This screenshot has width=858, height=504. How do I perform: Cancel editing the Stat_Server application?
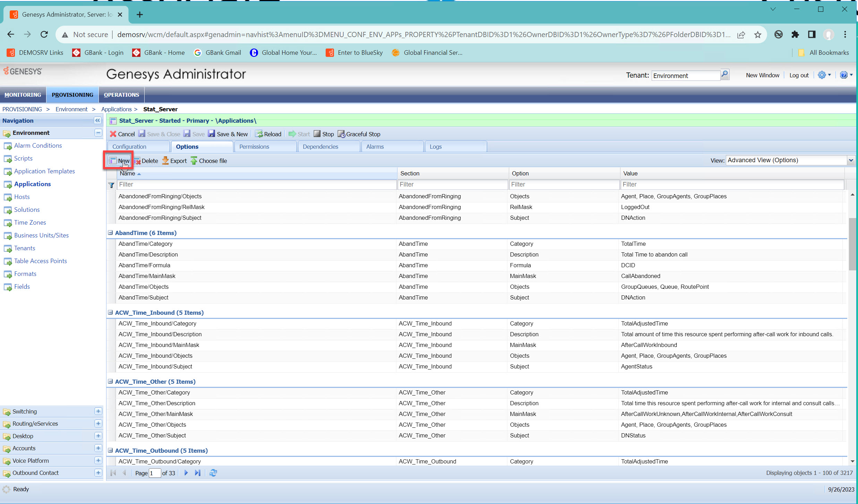(122, 134)
